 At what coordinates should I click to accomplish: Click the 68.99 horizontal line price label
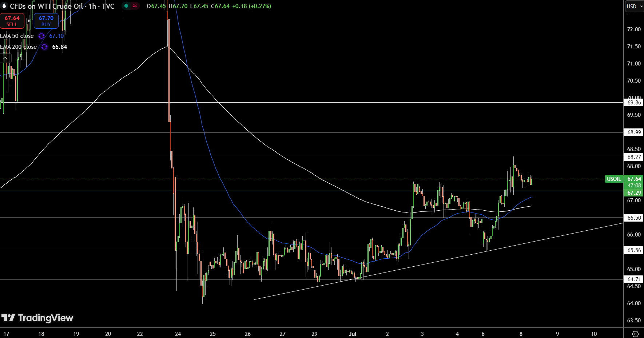(633, 132)
